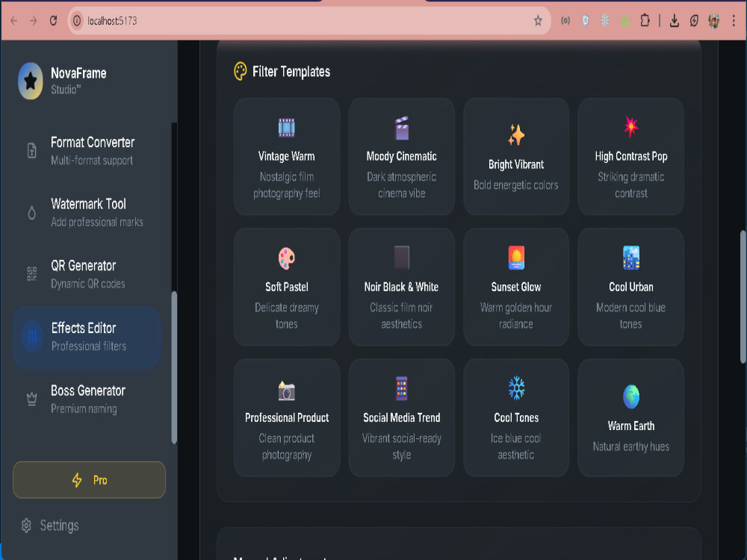Click the Filter Templates palette icon
This screenshot has width=747, height=560.
pos(241,72)
